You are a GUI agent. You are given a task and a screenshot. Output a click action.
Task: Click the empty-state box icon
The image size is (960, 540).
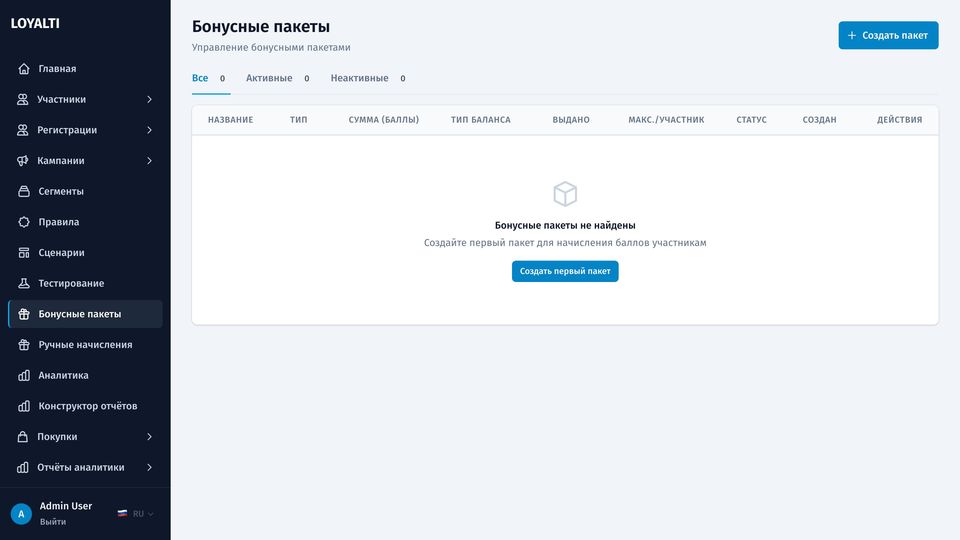[x=565, y=194]
